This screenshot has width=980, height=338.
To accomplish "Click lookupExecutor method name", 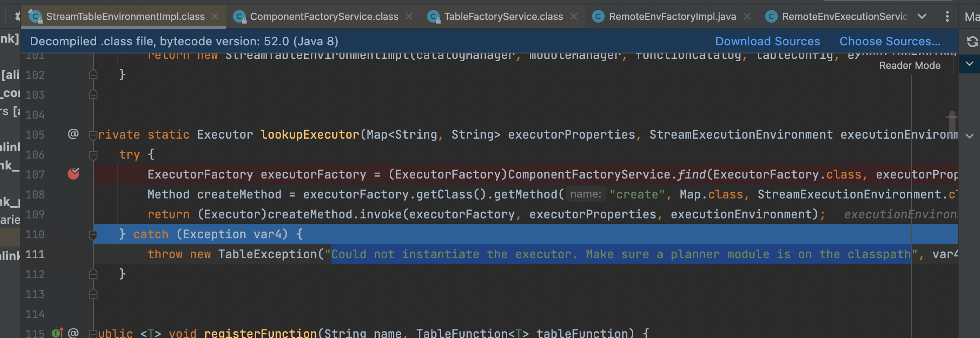I will pos(310,135).
